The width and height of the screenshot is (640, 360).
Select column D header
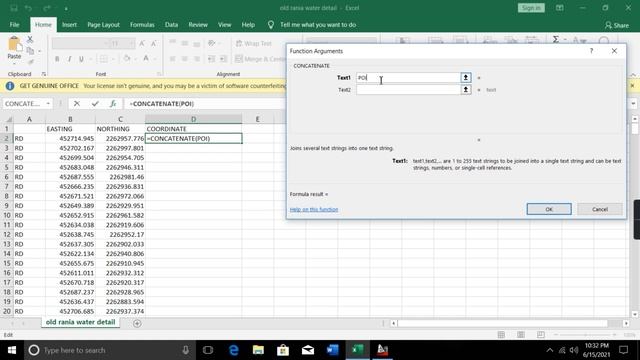193,119
